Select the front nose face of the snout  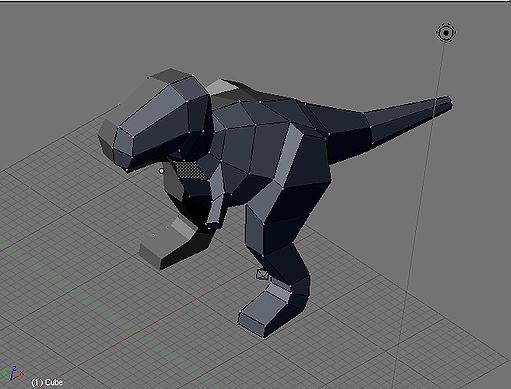(x=124, y=143)
